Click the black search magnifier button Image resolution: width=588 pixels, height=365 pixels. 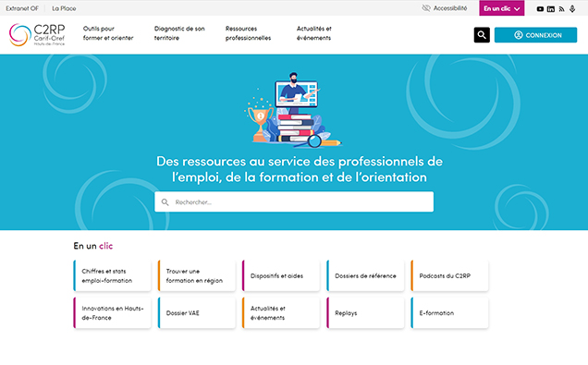tap(482, 35)
